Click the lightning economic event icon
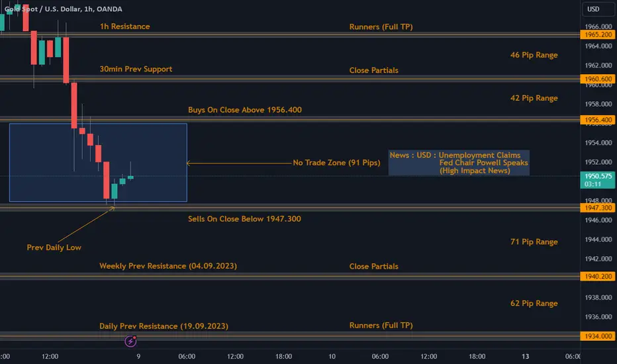617x364 pixels. click(130, 341)
